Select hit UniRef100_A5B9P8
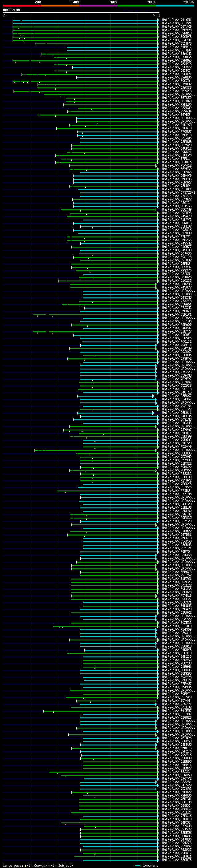Screen dimensions: 197x868 [x=176, y=30]
